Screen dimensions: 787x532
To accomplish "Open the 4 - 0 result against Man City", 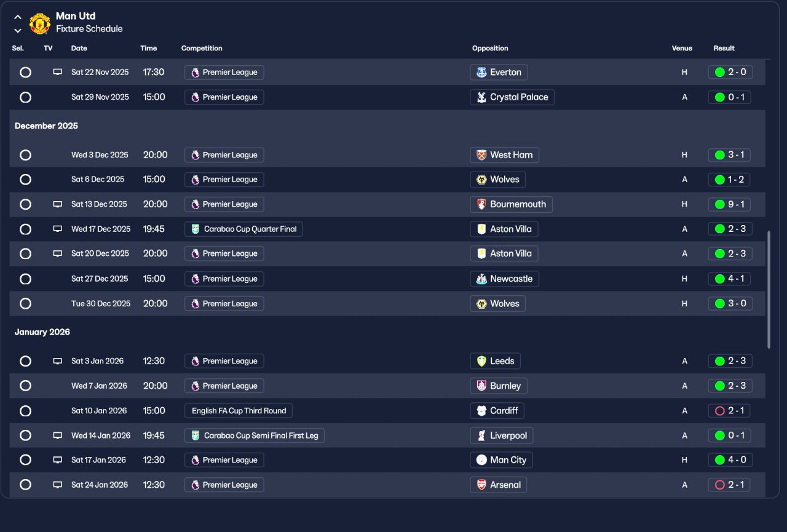I will [730, 460].
